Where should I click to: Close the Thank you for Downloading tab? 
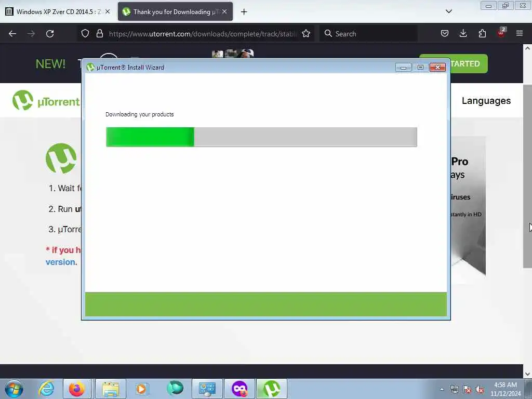click(x=224, y=11)
